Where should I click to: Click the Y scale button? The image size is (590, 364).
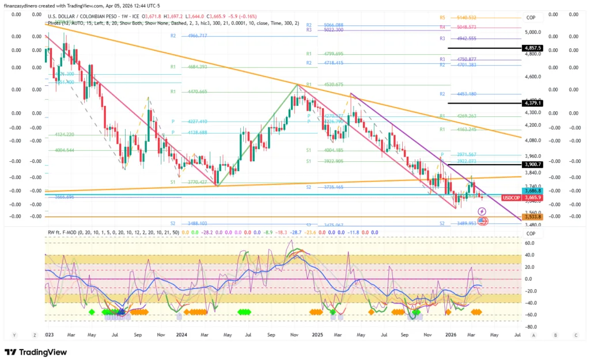coord(14,334)
